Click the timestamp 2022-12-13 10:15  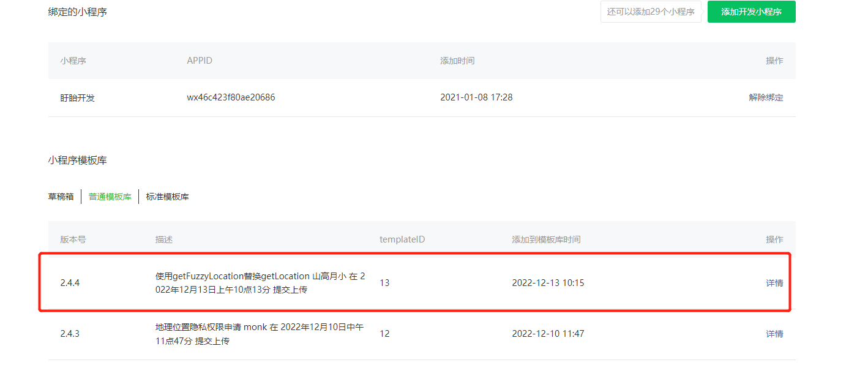coord(548,283)
